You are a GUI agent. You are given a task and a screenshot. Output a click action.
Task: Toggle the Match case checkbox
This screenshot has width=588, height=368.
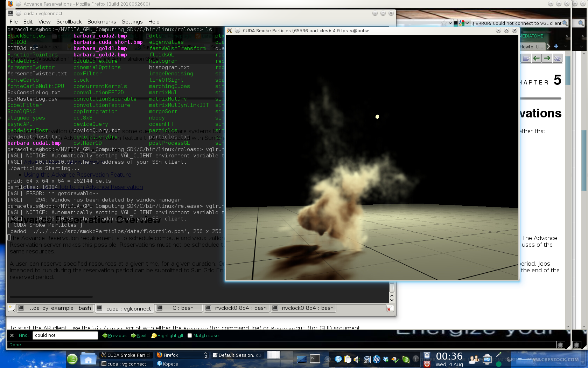(190, 335)
